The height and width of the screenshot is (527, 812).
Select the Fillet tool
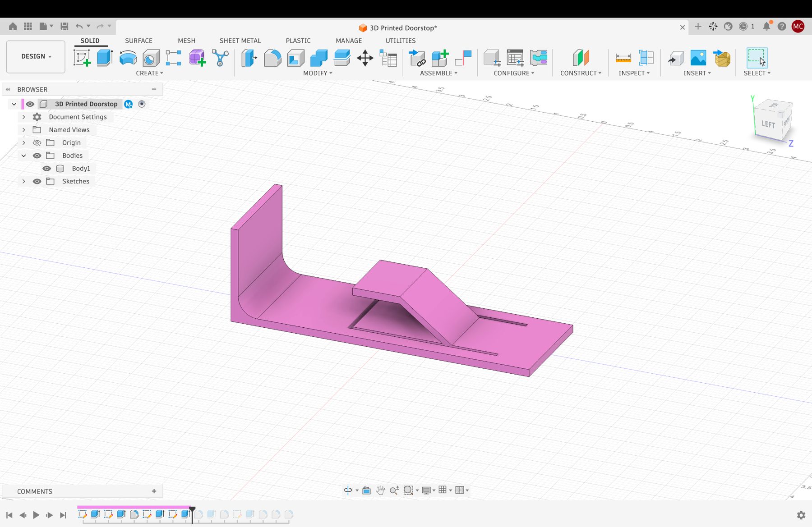pos(272,58)
